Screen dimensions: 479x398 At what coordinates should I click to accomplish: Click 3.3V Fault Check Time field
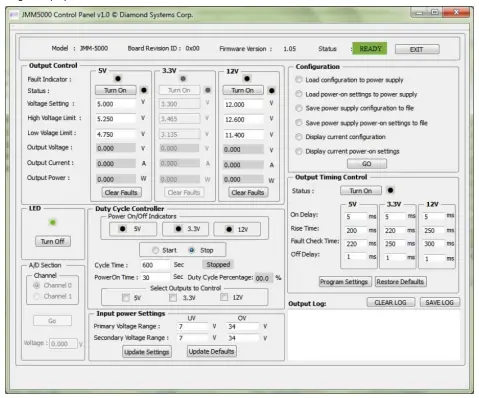(395, 244)
